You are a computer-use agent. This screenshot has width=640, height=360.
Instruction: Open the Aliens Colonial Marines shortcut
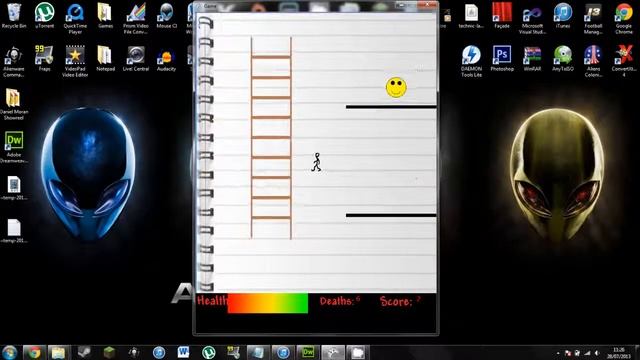tap(593, 61)
